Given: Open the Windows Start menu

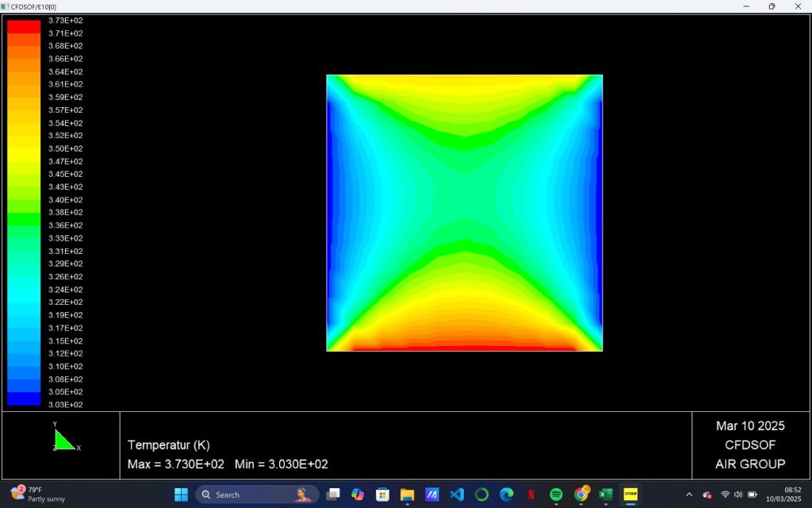Looking at the screenshot, I should point(181,495).
